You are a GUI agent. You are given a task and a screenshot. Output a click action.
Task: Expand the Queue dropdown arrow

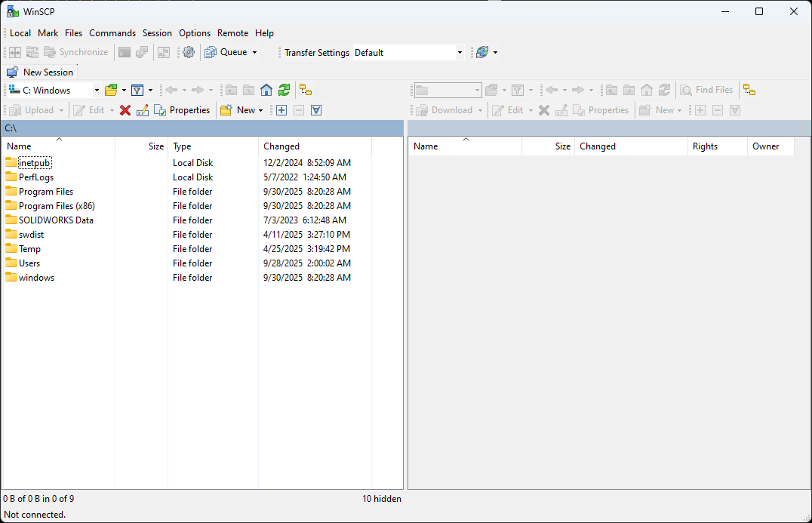[x=254, y=53]
